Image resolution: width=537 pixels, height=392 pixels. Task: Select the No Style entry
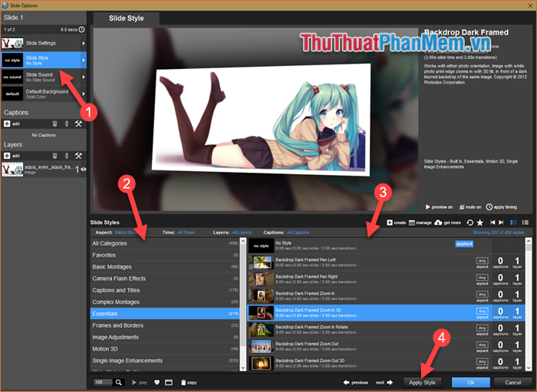386,245
